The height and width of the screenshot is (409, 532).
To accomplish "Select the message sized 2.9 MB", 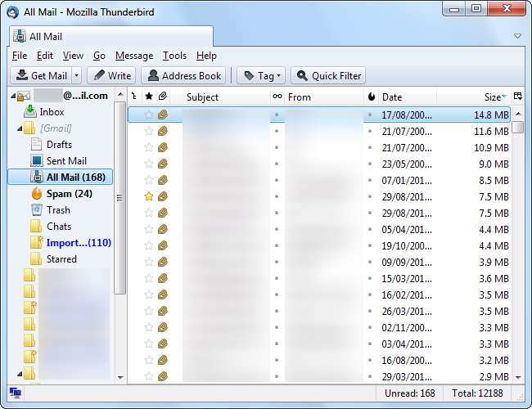I will pyautogui.click(x=319, y=376).
